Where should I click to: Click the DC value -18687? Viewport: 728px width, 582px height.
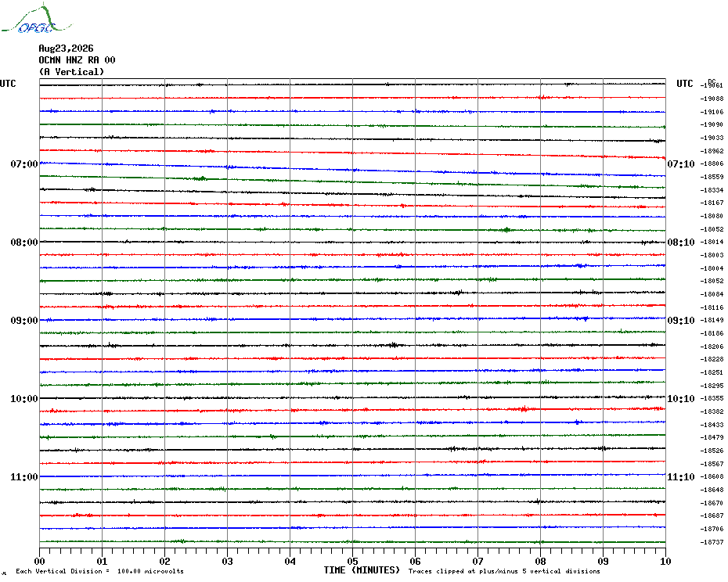[712, 516]
